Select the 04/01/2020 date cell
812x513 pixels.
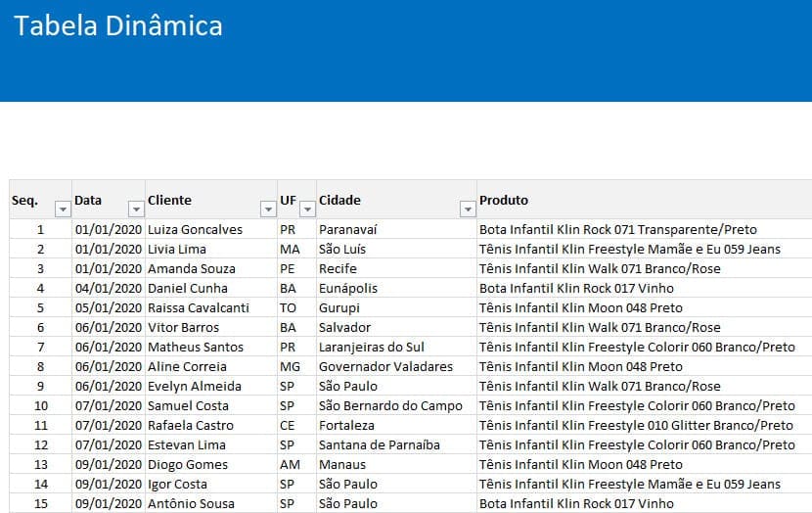click(109, 288)
